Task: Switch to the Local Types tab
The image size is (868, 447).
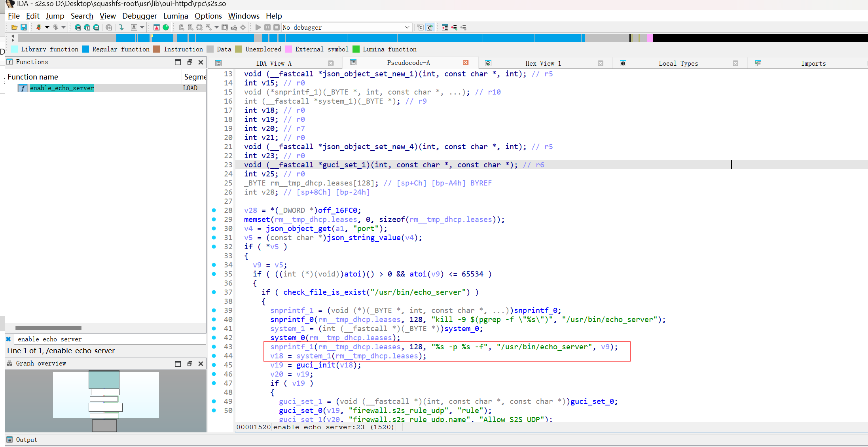Action: click(x=678, y=63)
